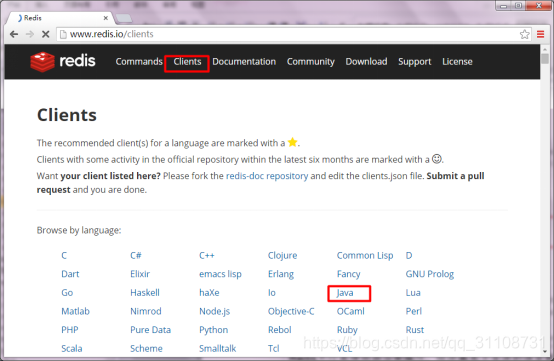Browse clients for Ruby
Image resolution: width=554 pixels, height=361 pixels.
347,330
